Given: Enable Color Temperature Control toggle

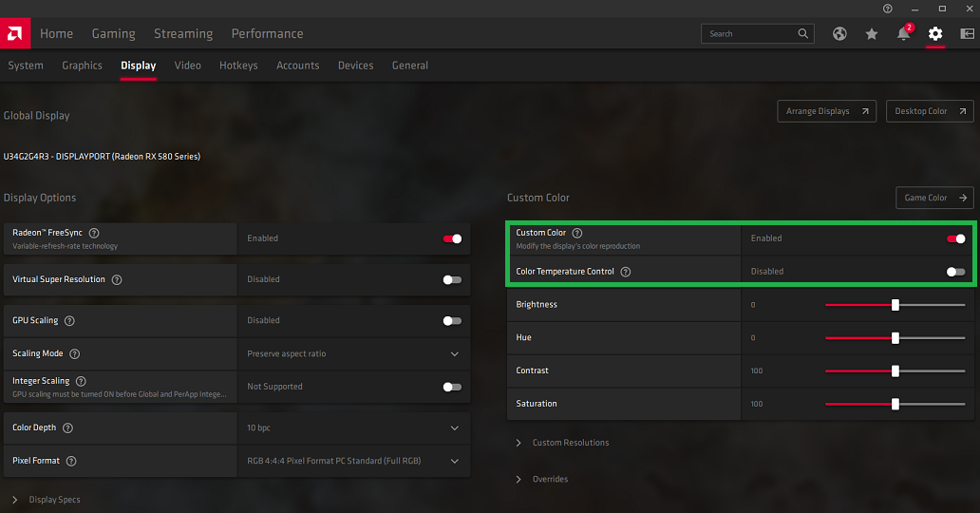Looking at the screenshot, I should 955,272.
